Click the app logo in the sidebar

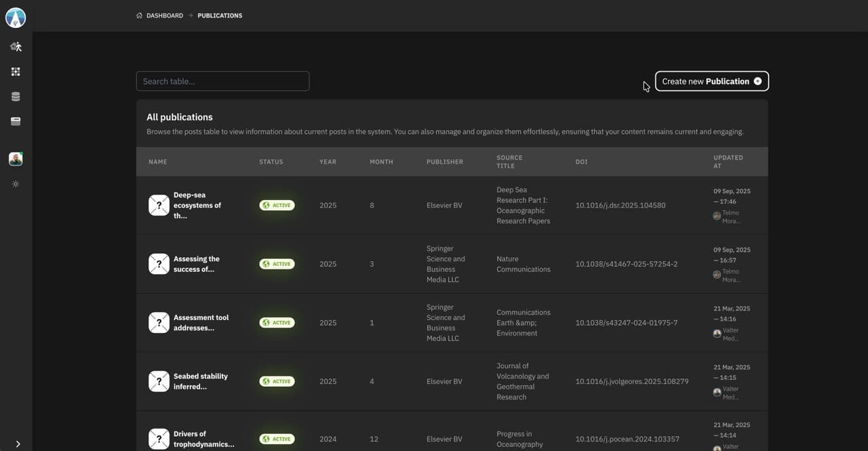click(16, 18)
